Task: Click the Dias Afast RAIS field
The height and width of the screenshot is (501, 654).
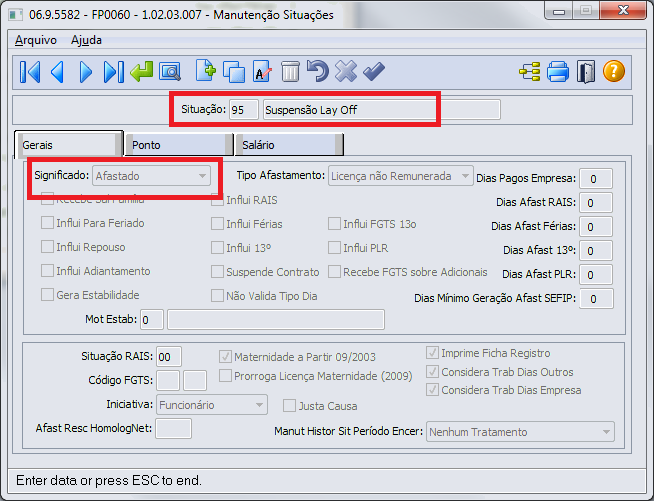Action: click(596, 203)
